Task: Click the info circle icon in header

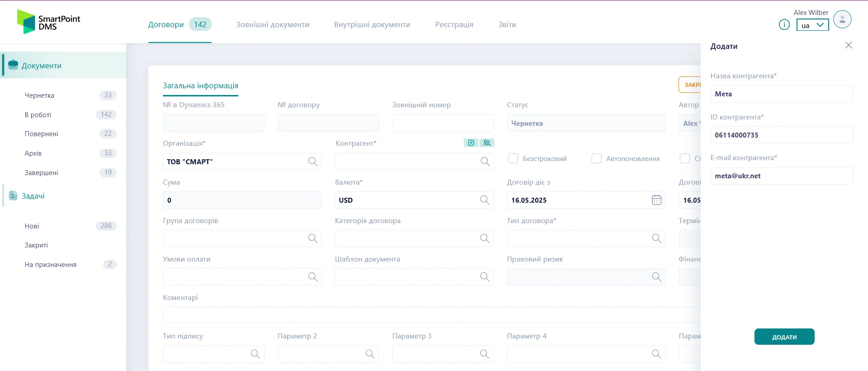Action: click(x=784, y=25)
